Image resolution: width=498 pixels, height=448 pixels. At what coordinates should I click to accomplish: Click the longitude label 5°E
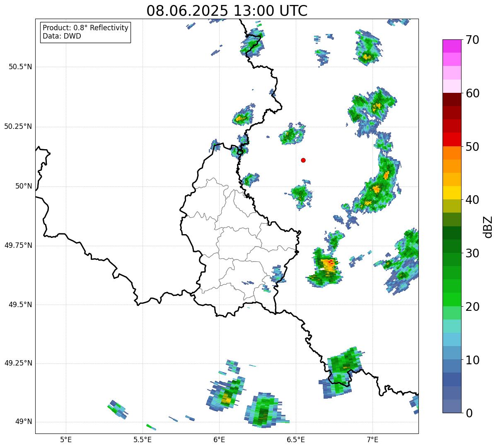click(x=66, y=439)
